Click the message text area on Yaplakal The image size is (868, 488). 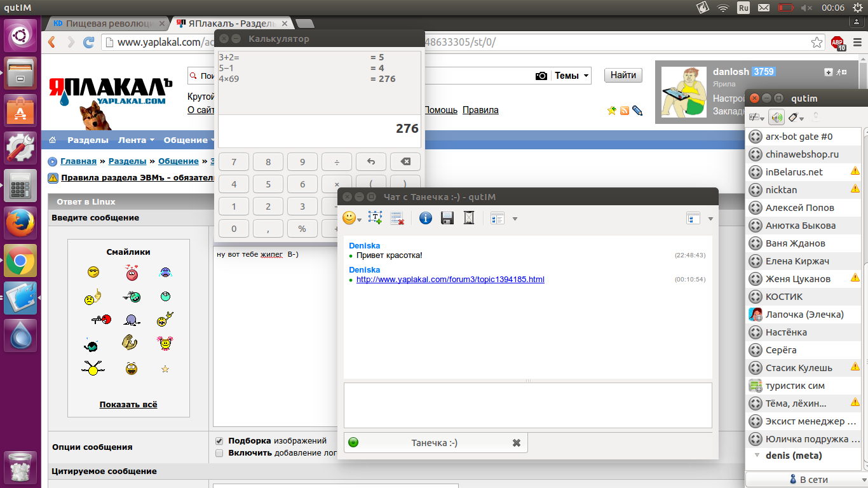[x=276, y=337]
